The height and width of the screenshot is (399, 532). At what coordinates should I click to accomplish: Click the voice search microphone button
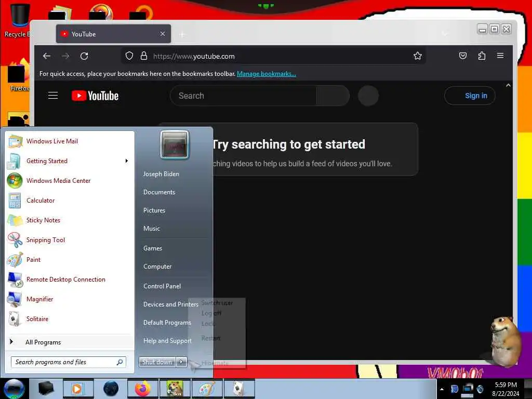pos(368,96)
